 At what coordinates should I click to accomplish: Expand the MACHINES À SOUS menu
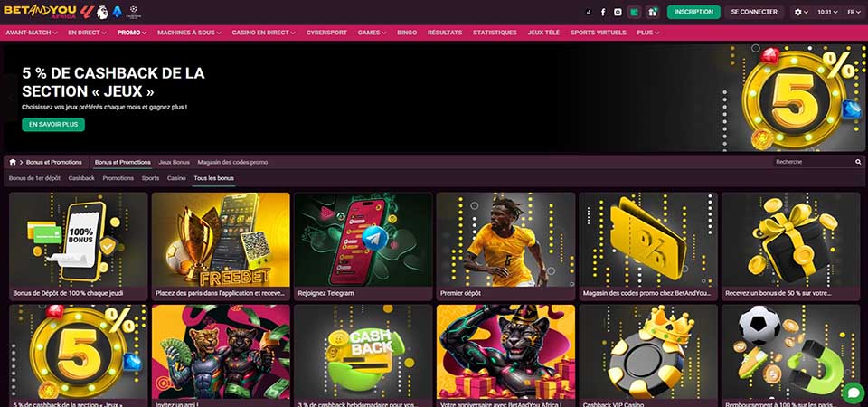coord(189,33)
